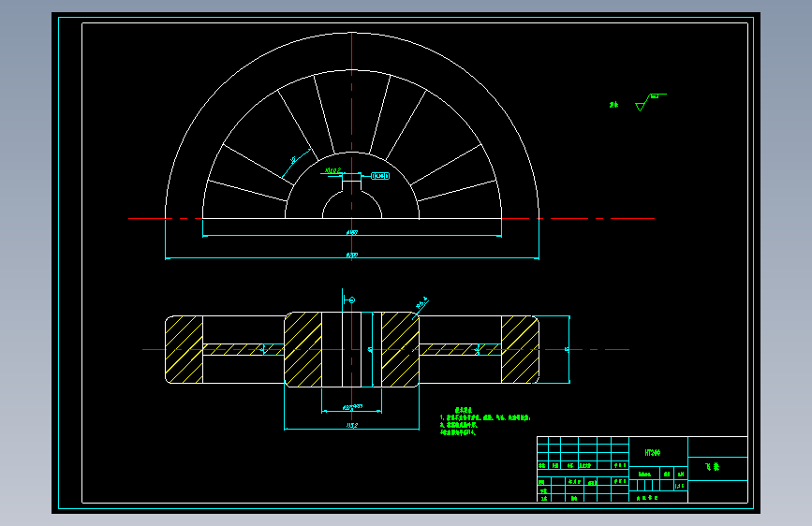Select the geometric tolerance frame near the keyway
The image size is (812, 526).
coord(380,177)
